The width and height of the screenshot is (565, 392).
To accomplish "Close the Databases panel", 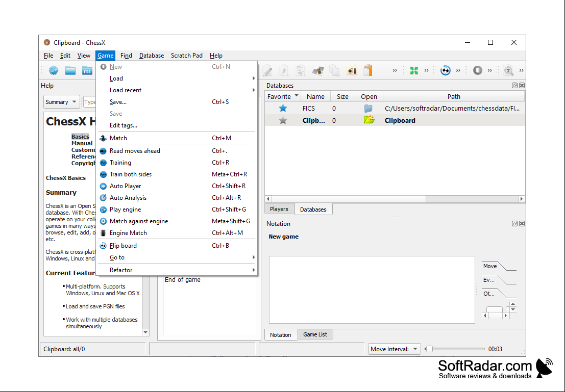I will (x=522, y=85).
